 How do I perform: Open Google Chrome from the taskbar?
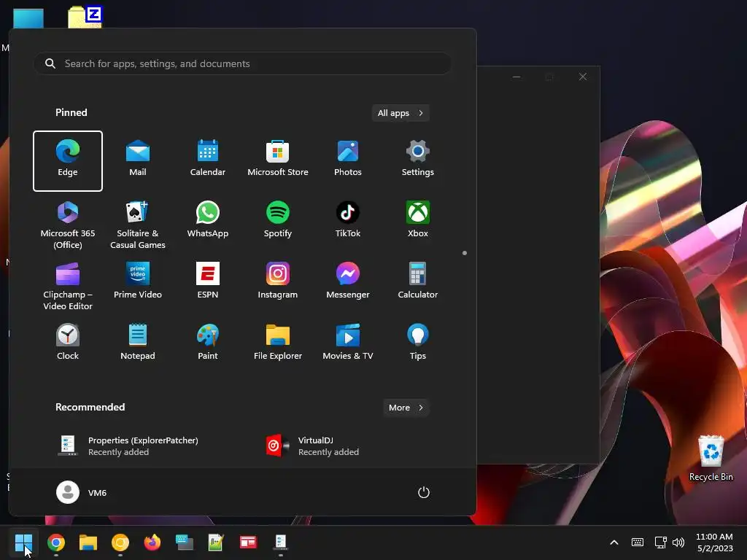pos(56,542)
